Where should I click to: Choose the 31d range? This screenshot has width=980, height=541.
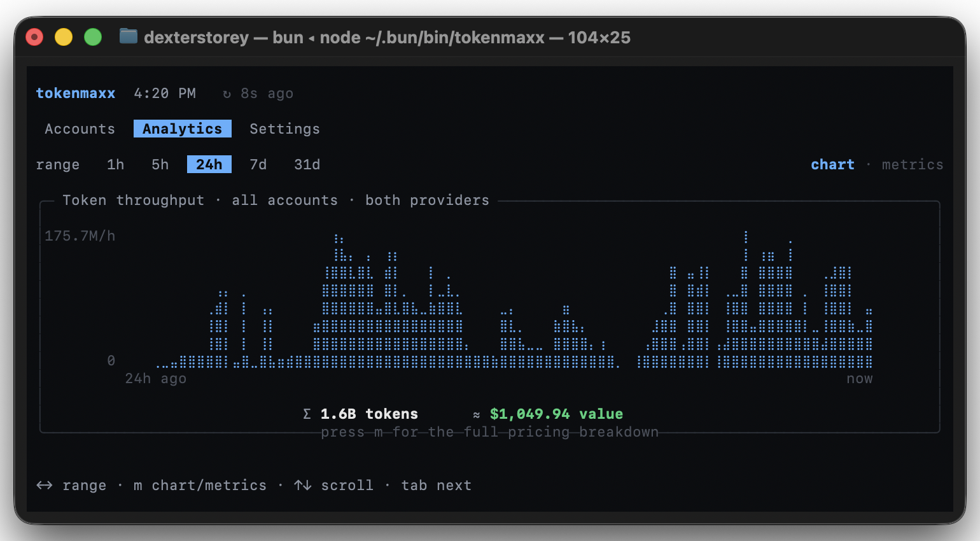(x=307, y=164)
